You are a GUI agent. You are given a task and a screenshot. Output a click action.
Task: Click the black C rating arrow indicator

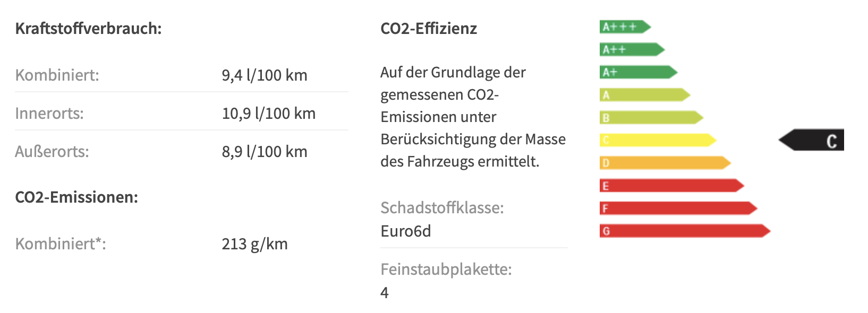811,140
